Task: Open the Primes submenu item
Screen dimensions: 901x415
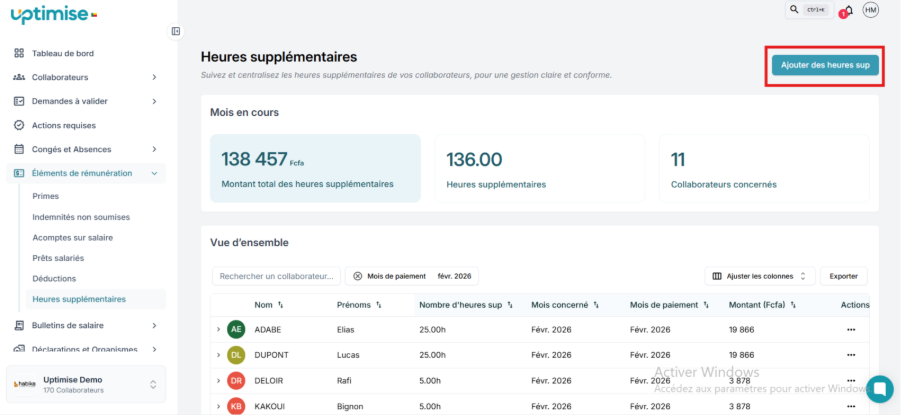Action: pyautogui.click(x=46, y=197)
